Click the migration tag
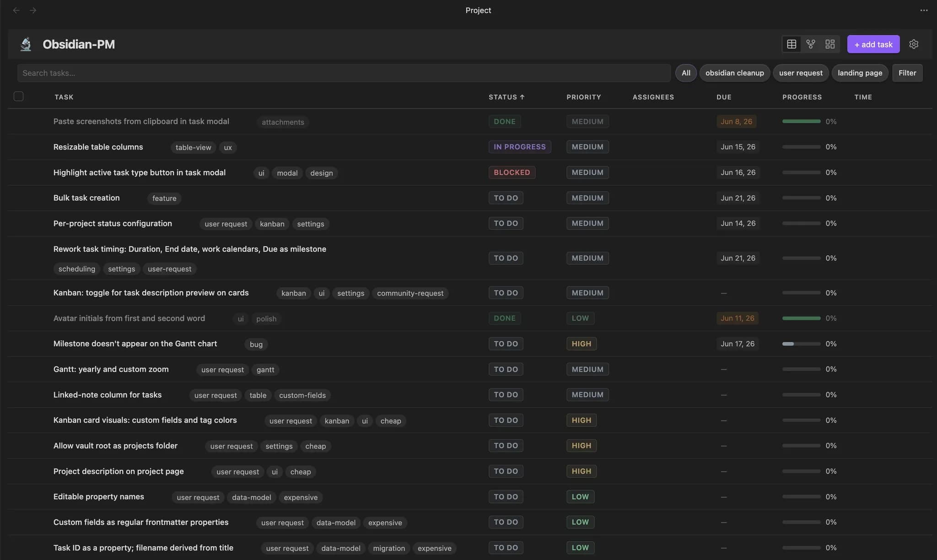This screenshot has width=937, height=560. coord(389,548)
